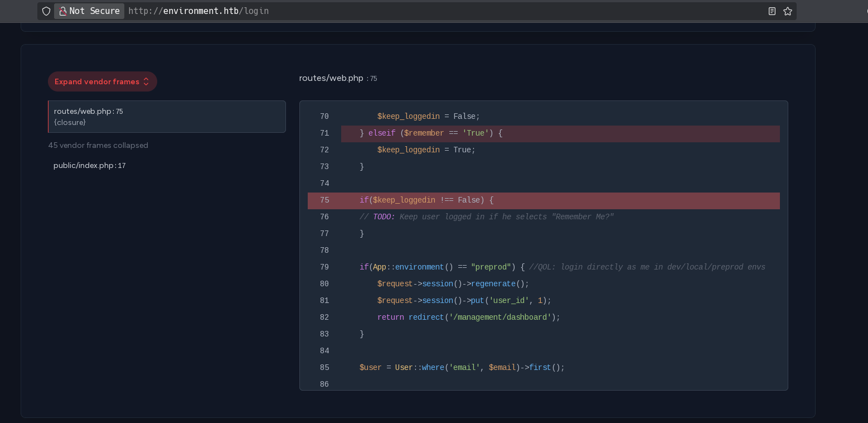Click the '45 vendor frames collapsed' text

click(x=98, y=145)
